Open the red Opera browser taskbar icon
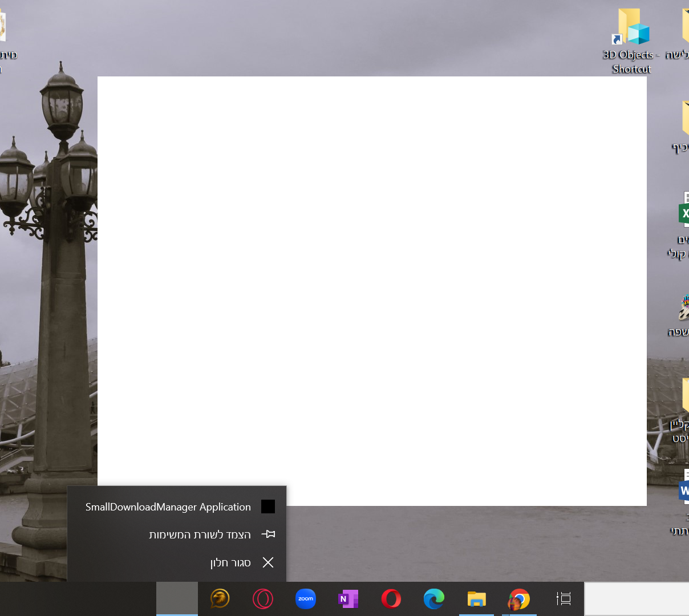Image resolution: width=689 pixels, height=616 pixels. 391,599
